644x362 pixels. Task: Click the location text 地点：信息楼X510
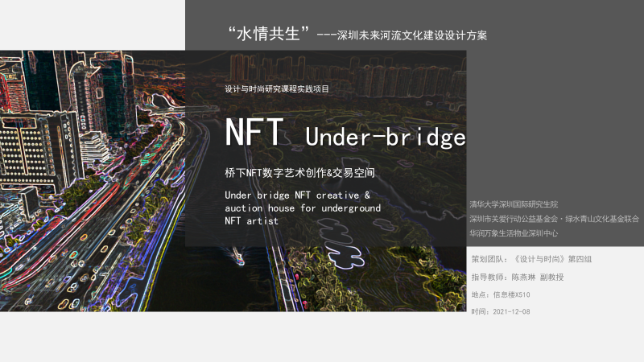pos(500,294)
